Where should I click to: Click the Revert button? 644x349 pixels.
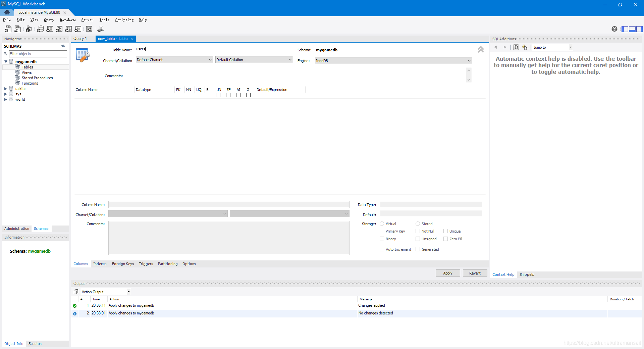click(x=475, y=273)
